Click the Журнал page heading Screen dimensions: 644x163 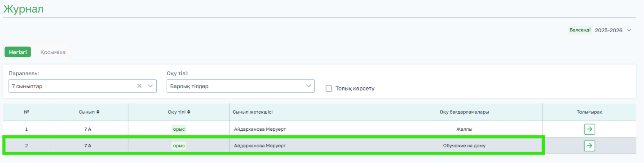tap(23, 9)
